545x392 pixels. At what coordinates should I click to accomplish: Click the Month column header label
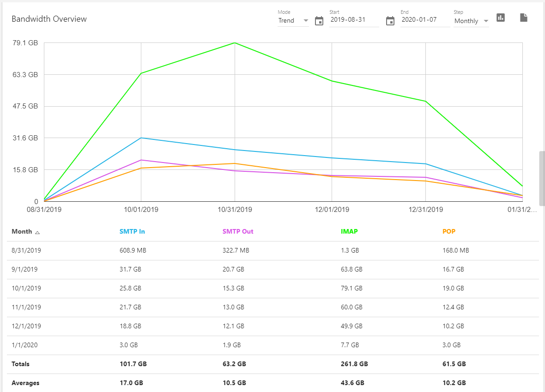tap(22, 231)
